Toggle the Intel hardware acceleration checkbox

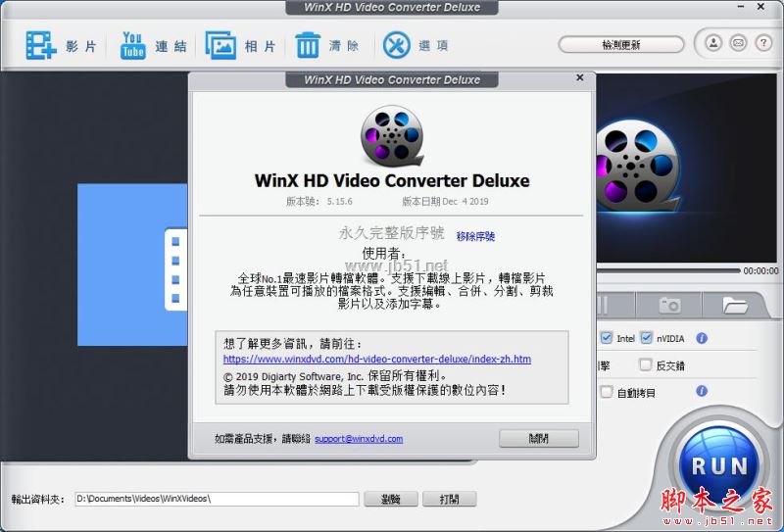[x=606, y=338]
